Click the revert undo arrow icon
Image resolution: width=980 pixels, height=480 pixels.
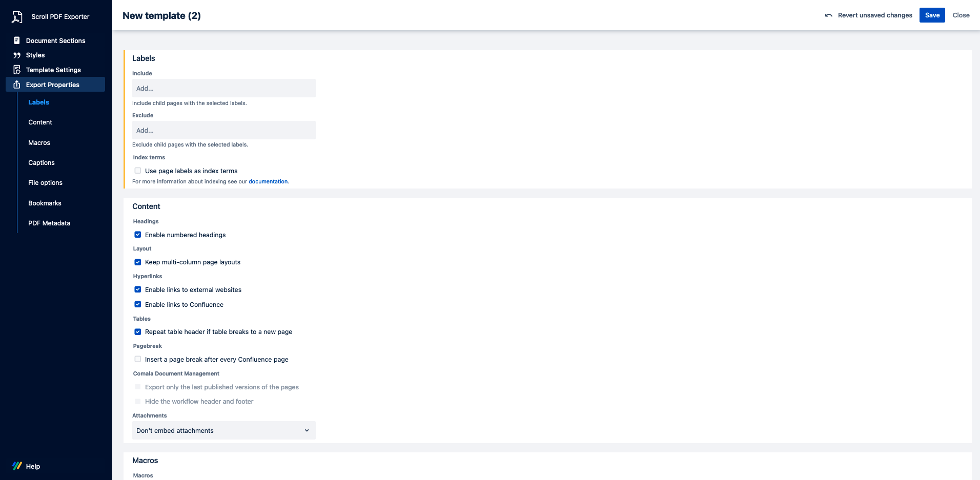[828, 15]
